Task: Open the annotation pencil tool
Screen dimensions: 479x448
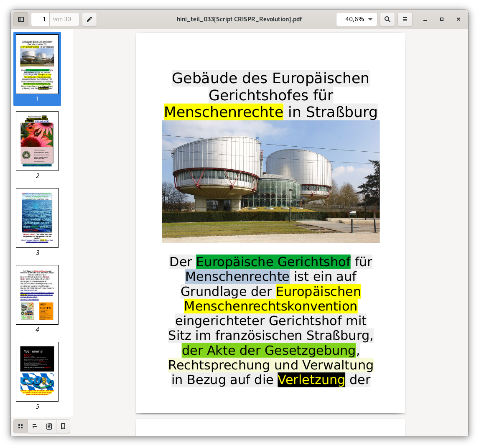Action: click(89, 19)
